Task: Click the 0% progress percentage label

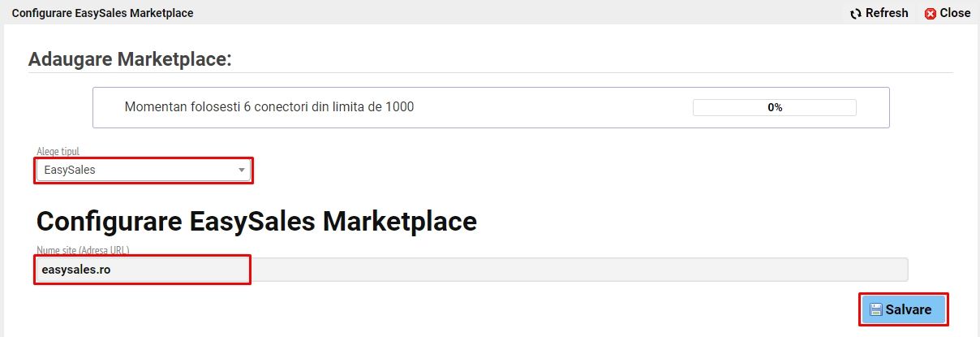Action: [775, 107]
